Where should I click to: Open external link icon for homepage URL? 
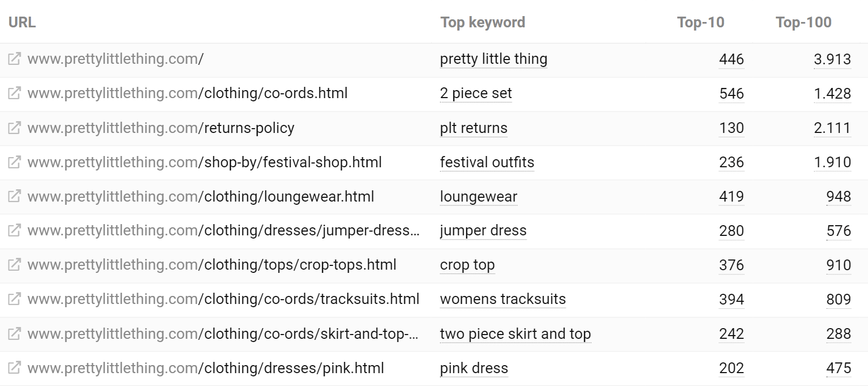(14, 59)
